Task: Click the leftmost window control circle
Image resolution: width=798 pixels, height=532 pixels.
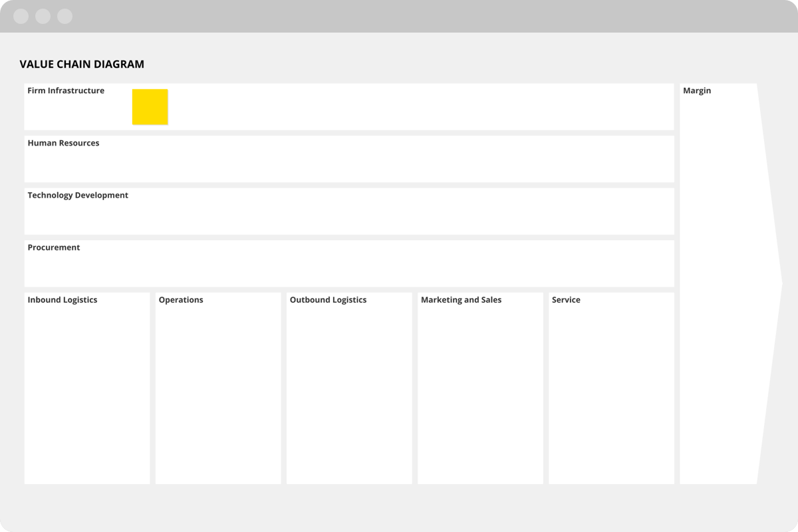Action: coord(21,17)
